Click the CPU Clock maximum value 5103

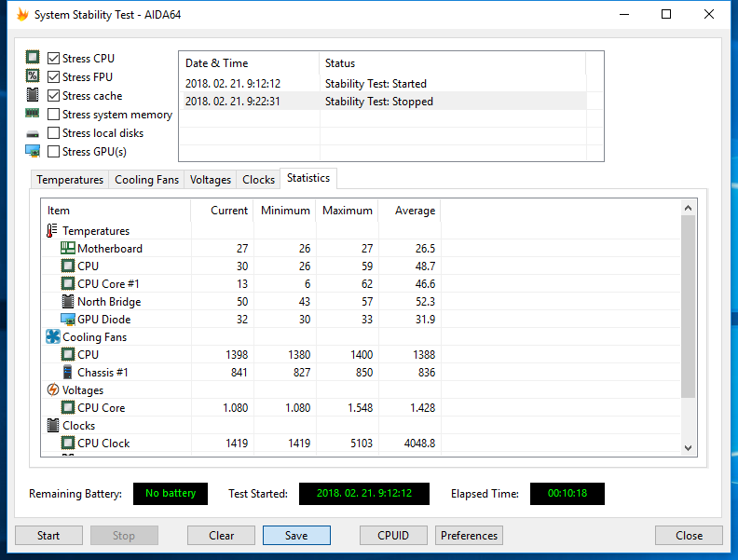tap(362, 444)
